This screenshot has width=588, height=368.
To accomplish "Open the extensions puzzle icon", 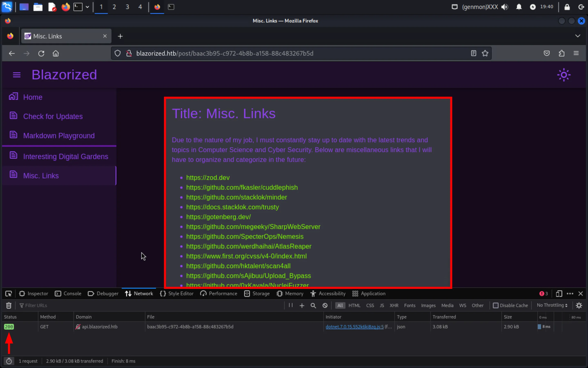I will 561,53.
